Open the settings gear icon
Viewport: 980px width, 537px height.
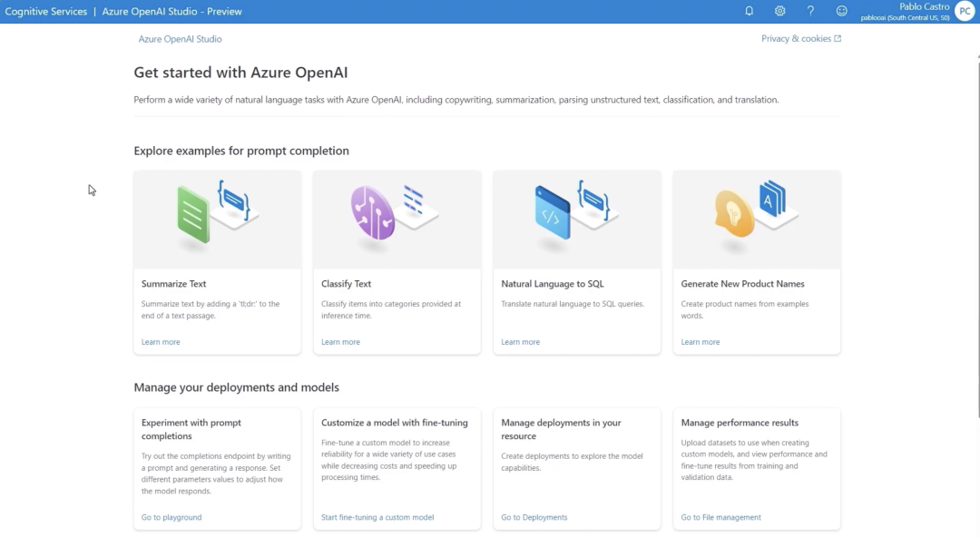coord(780,11)
